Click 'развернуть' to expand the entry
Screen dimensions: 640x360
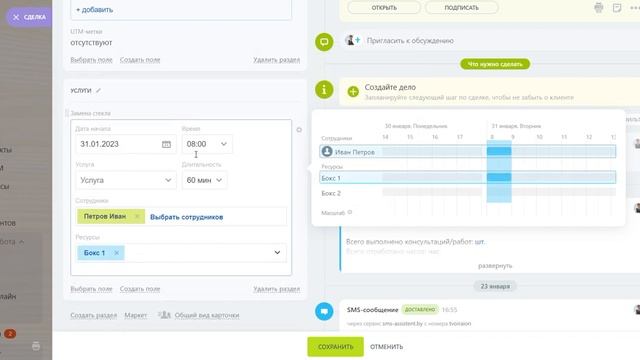[495, 266]
